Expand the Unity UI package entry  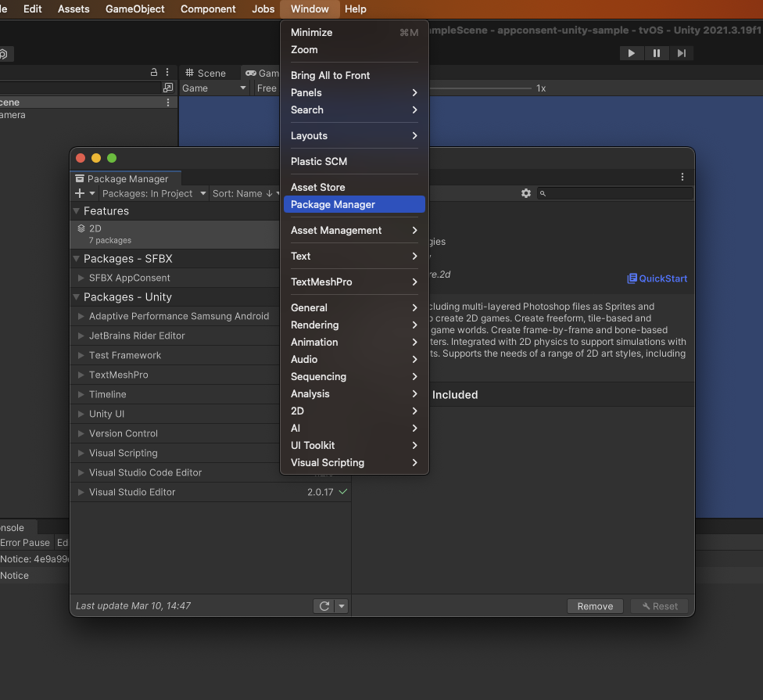pyautogui.click(x=81, y=414)
